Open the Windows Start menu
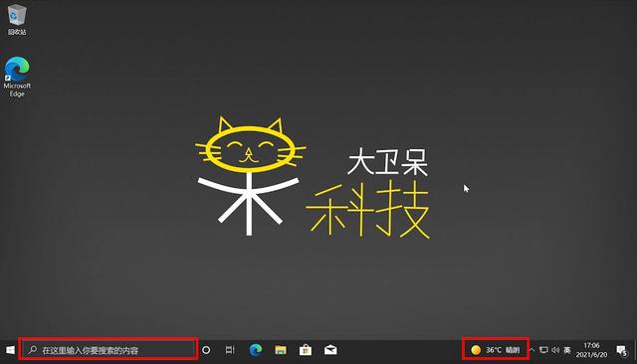 tap(10, 350)
